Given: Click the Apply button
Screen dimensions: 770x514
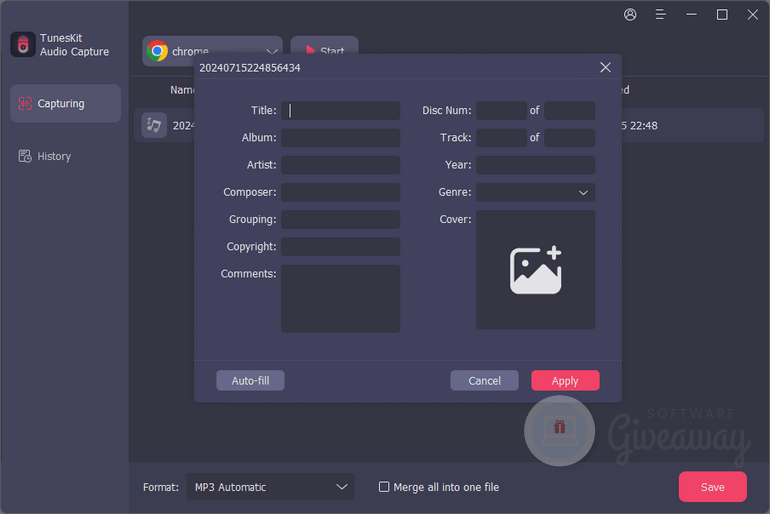Looking at the screenshot, I should (565, 381).
